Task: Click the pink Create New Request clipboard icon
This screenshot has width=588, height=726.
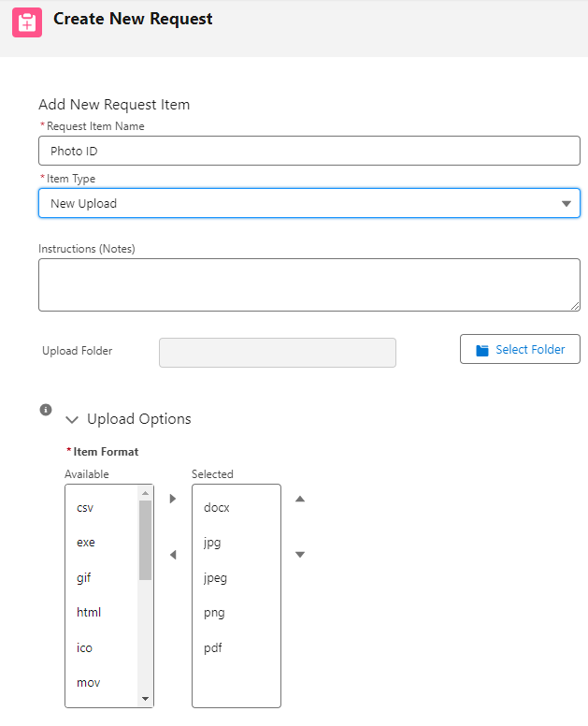Action: [27, 22]
